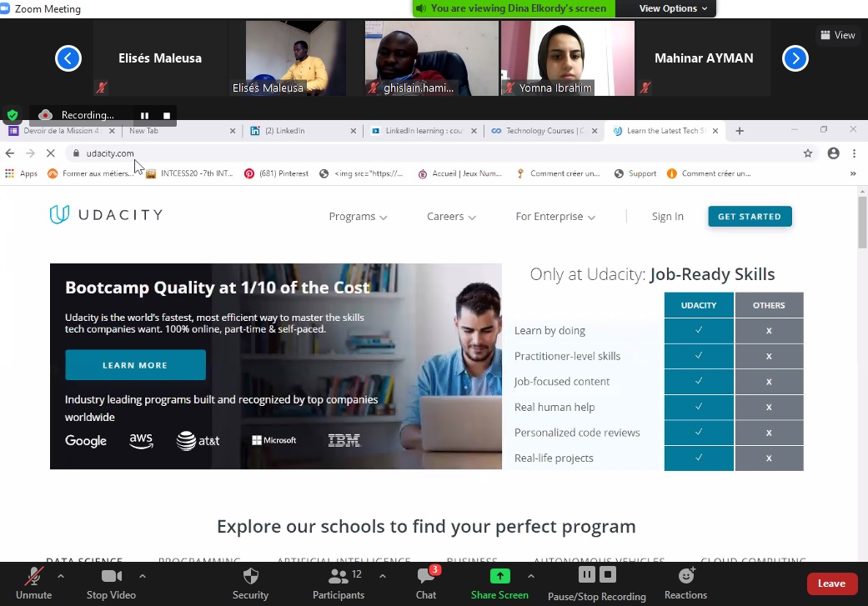Expand the View Options dropdown
The height and width of the screenshot is (606, 868).
(673, 8)
